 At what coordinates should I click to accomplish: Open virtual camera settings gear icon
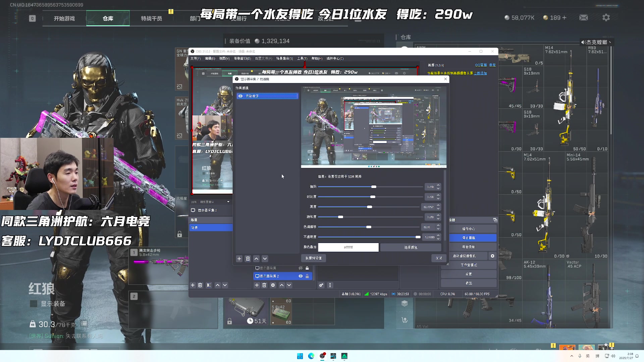coord(492,256)
